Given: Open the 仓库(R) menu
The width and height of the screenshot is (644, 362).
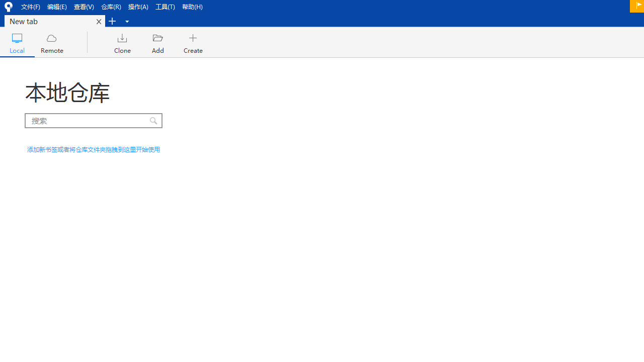Looking at the screenshot, I should click(x=111, y=7).
